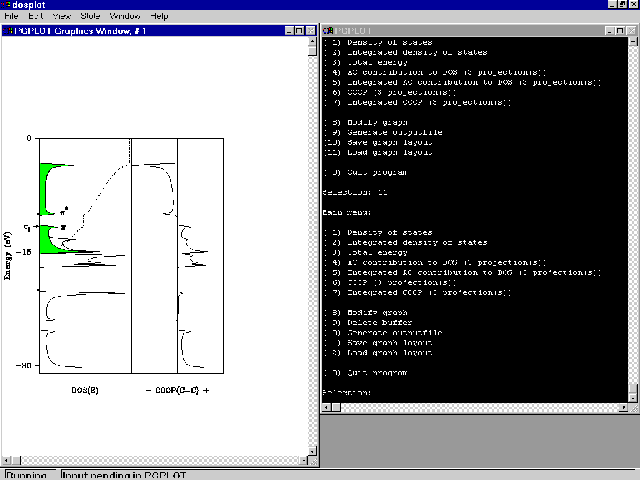Click the π* annotation in the DOS plot
This screenshot has width=640, height=480.
(x=64, y=211)
